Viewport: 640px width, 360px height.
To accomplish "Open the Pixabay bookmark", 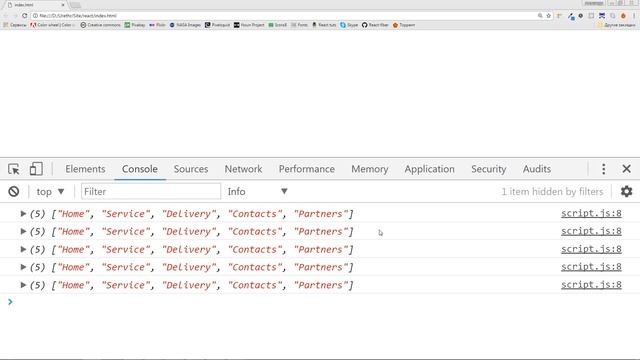I will [135, 25].
